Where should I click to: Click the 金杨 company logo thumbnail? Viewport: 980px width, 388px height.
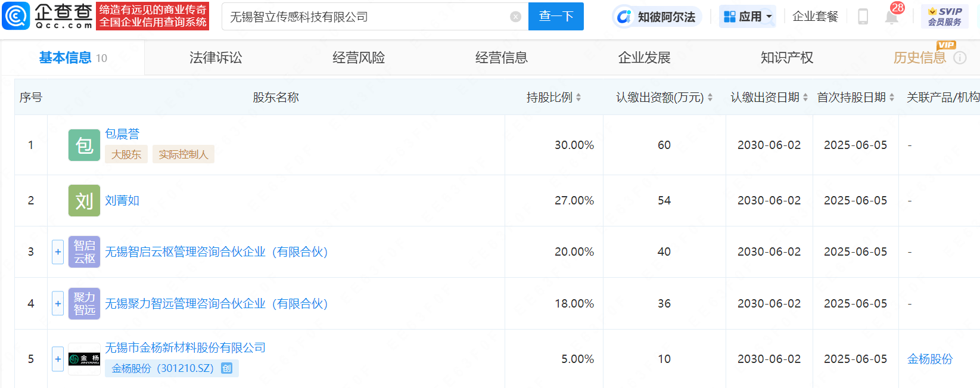click(84, 359)
